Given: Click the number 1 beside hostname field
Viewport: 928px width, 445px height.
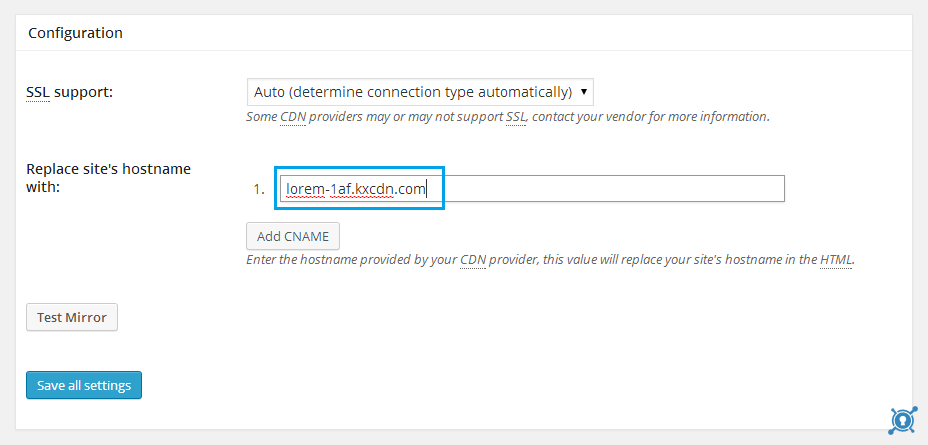Looking at the screenshot, I should click(x=259, y=189).
